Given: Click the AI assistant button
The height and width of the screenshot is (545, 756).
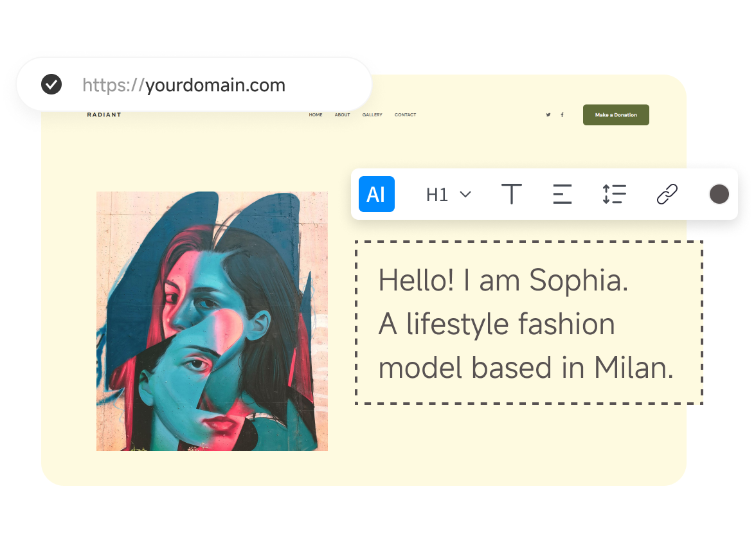Looking at the screenshot, I should 376,194.
